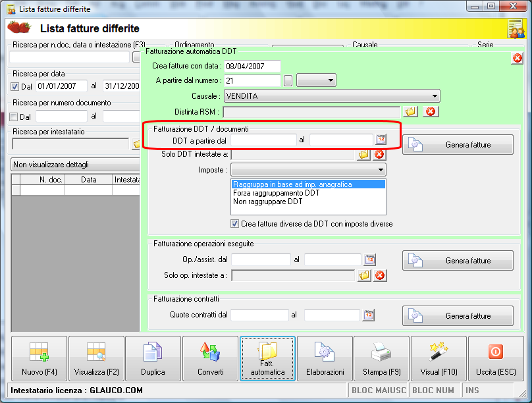532x403 pixels.
Task: Click the N. doc. column header
Action: coord(42,180)
